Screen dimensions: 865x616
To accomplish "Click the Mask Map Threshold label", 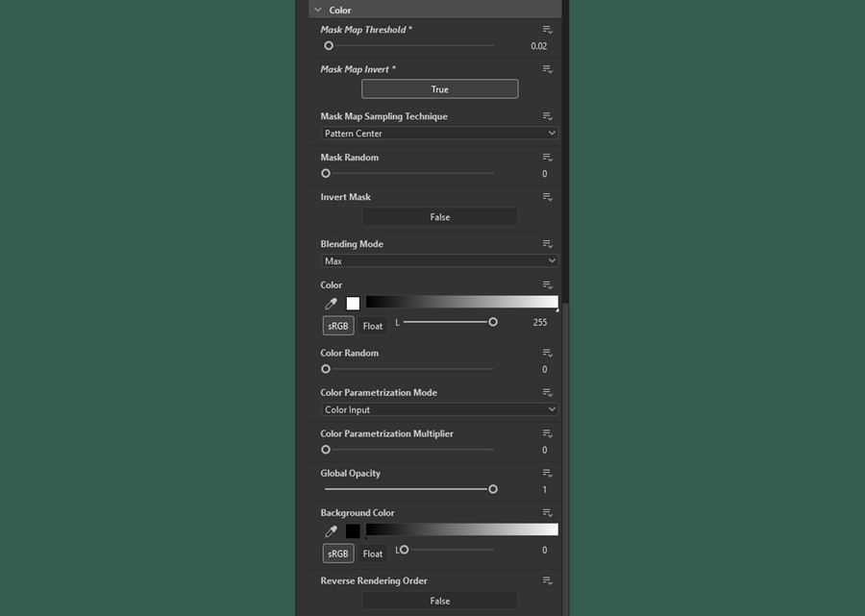I will [x=366, y=30].
